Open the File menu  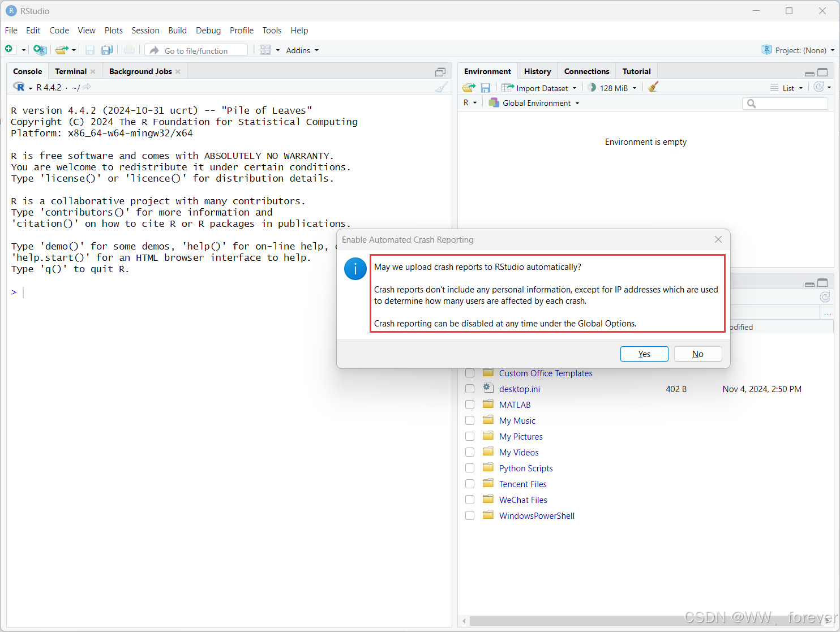[x=11, y=31]
